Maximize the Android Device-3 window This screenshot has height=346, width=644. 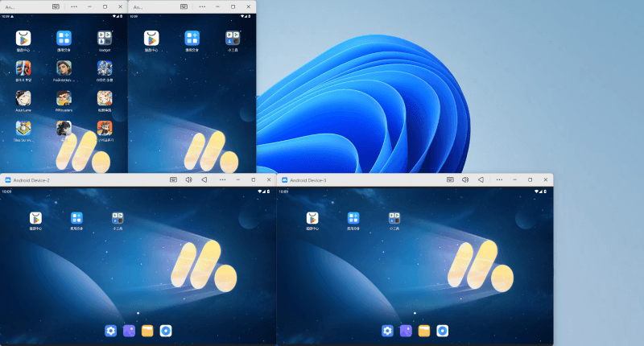pyautogui.click(x=530, y=179)
